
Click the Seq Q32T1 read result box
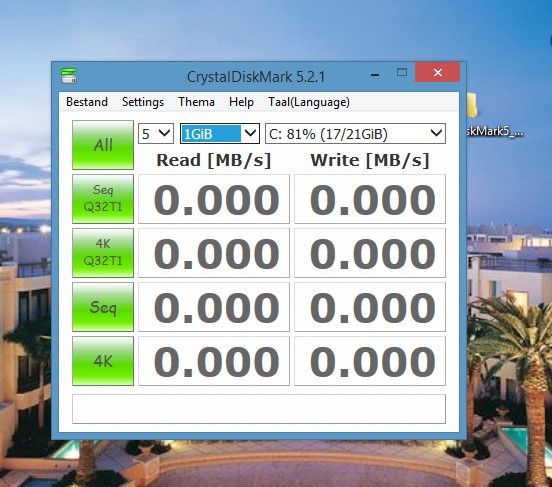(214, 199)
